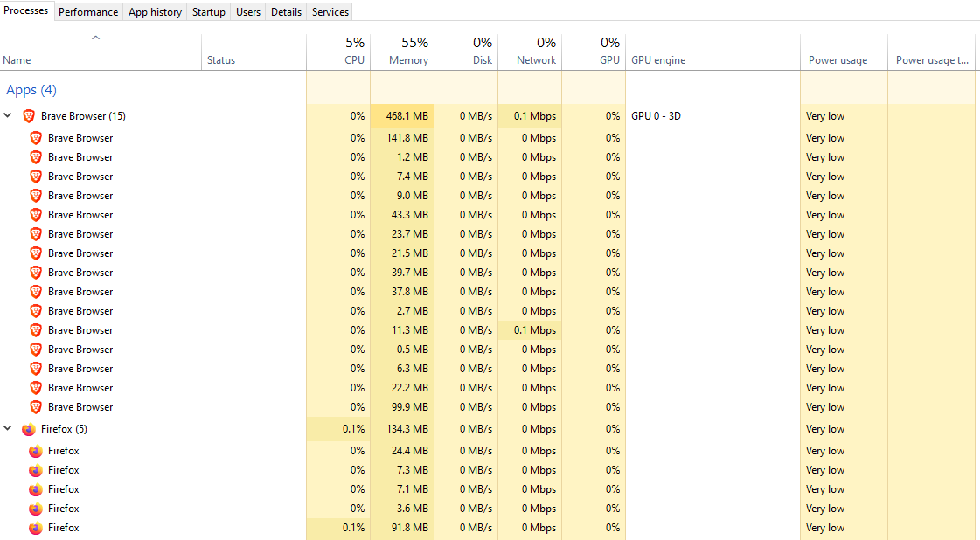980x540 pixels.
Task: Sort by the Name column header
Action: click(100, 52)
